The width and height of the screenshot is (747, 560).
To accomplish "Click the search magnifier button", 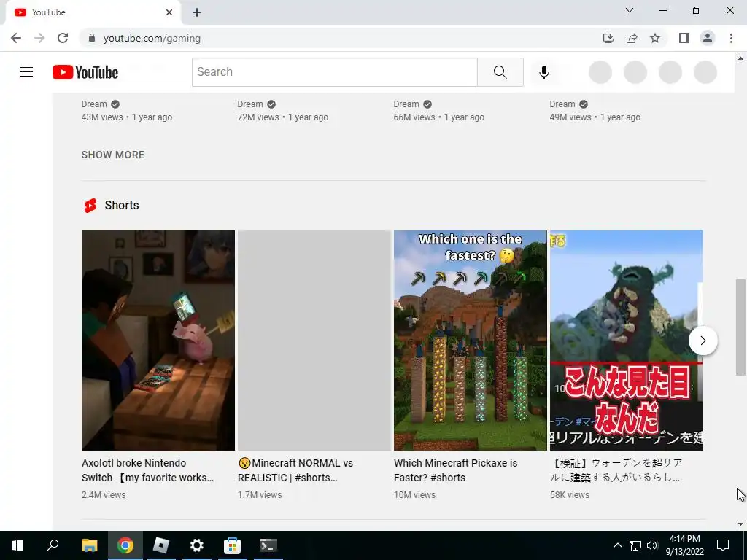I will [x=500, y=72].
